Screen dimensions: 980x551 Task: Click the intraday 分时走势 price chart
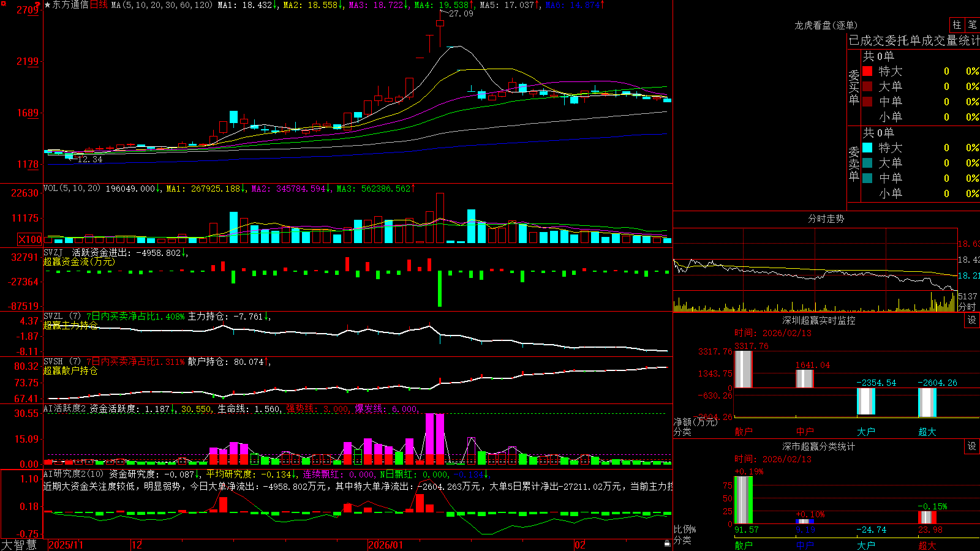click(815, 260)
